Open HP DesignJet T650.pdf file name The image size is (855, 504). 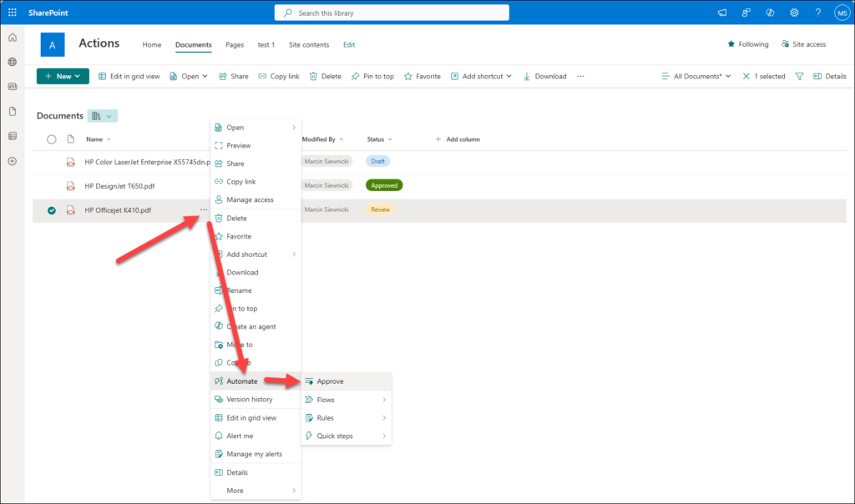[x=119, y=186]
